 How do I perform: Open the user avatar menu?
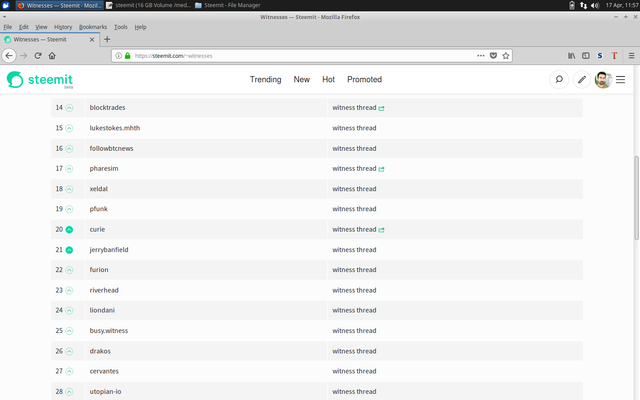coord(603,80)
